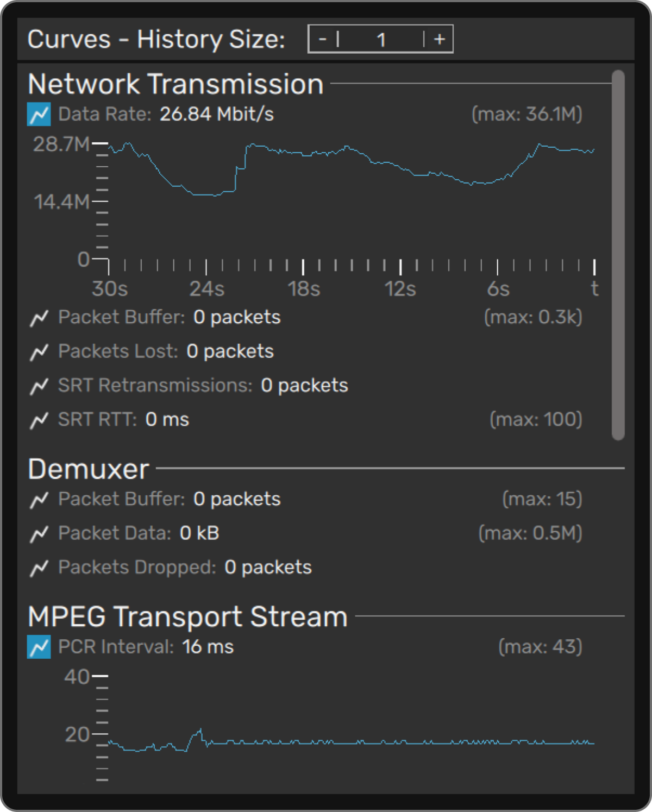This screenshot has width=652, height=812.
Task: Decrease history size with the minus button
Action: click(323, 39)
